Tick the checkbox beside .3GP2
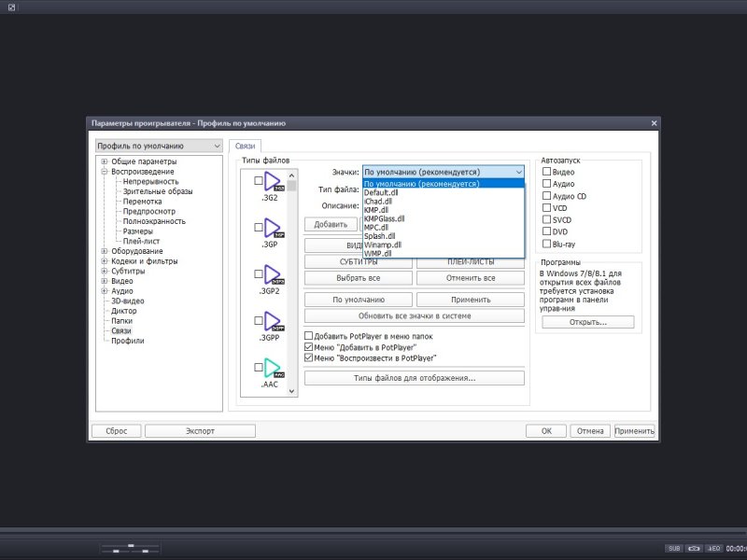Image resolution: width=747 pixels, height=560 pixels. (259, 273)
